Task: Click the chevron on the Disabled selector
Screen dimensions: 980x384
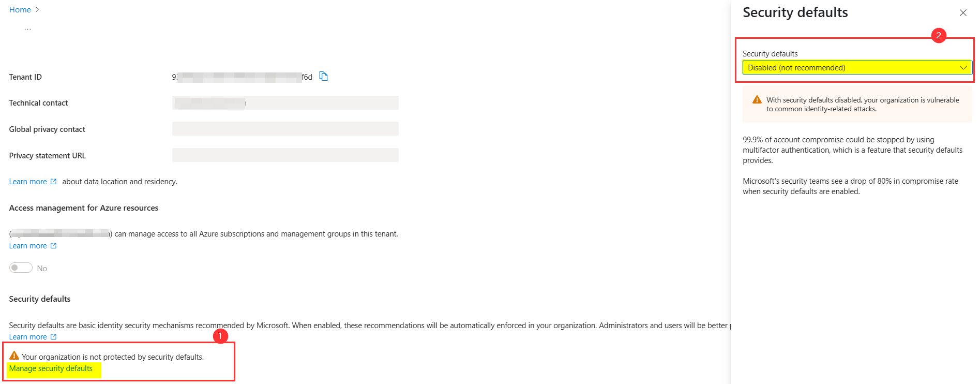Action: 963,67
